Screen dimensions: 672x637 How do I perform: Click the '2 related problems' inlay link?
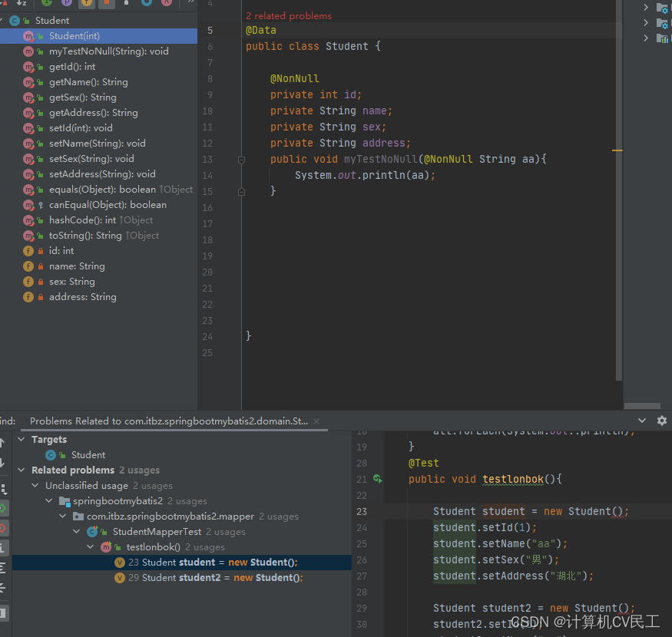(x=289, y=15)
